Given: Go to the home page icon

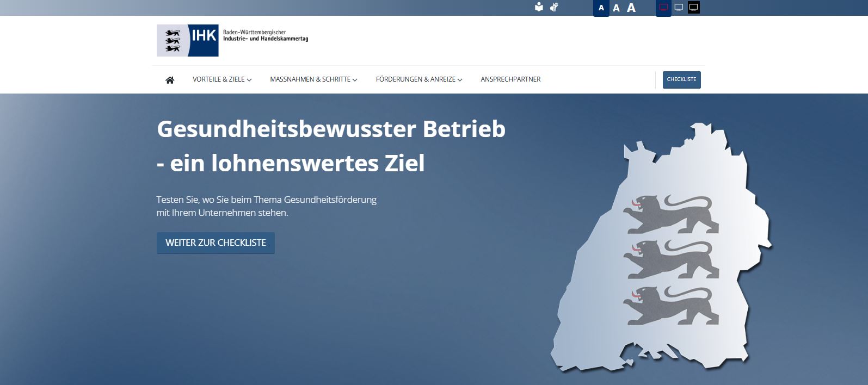Looking at the screenshot, I should click(170, 80).
